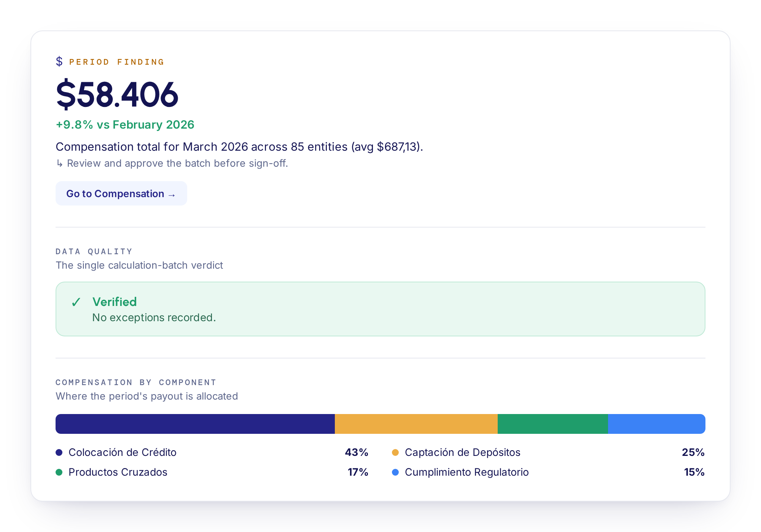Screen dimensions: 761x532
Task: Select the light blue Cumplimiento Regulatorio bar segment
Action: (657, 424)
